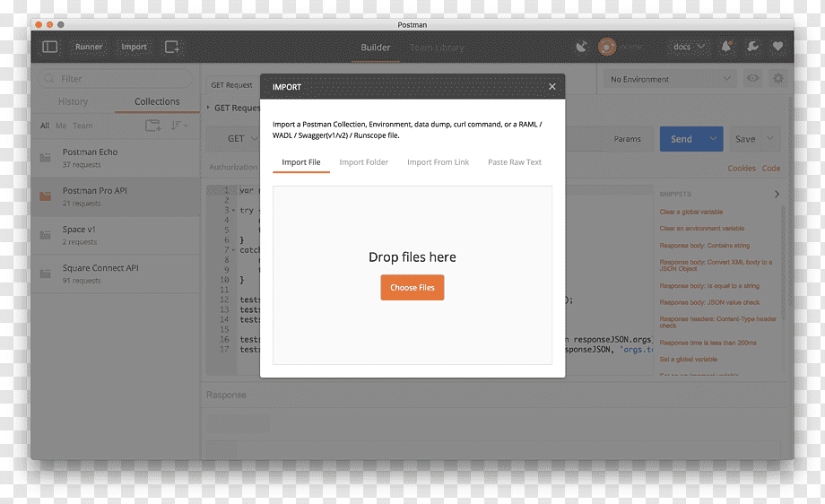Focus the Filter search field

click(115, 79)
